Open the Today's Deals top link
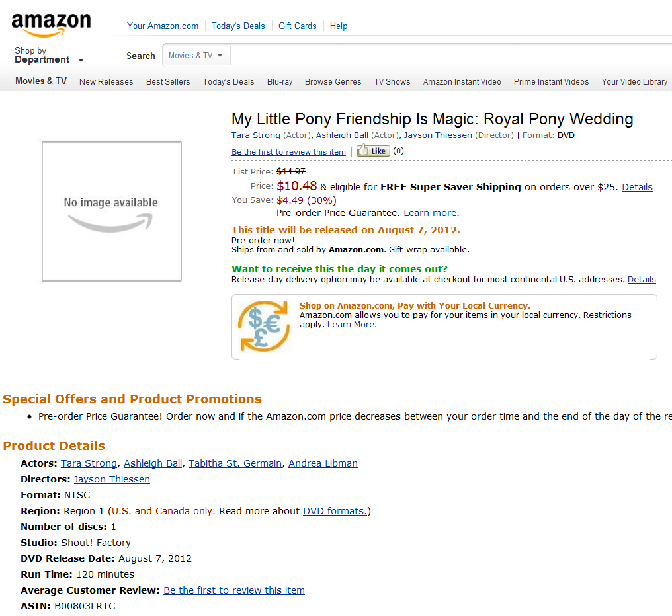The image size is (672, 616). pyautogui.click(x=238, y=26)
